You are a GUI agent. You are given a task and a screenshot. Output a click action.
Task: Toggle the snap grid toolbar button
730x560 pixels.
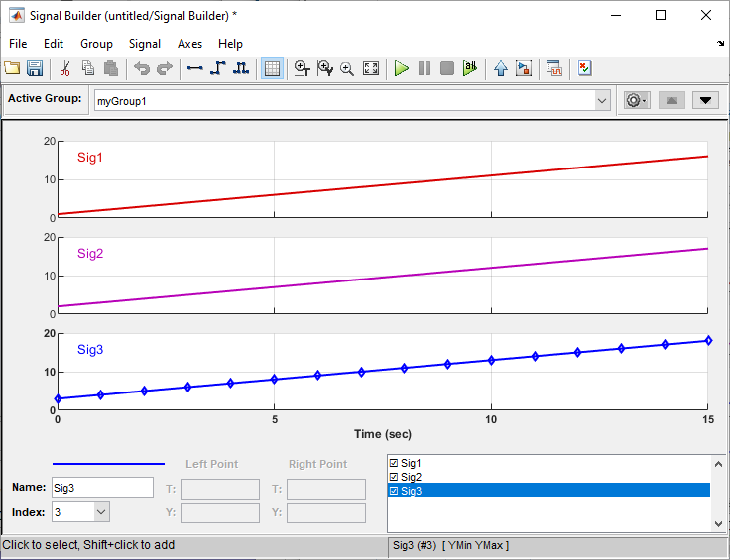(272, 69)
